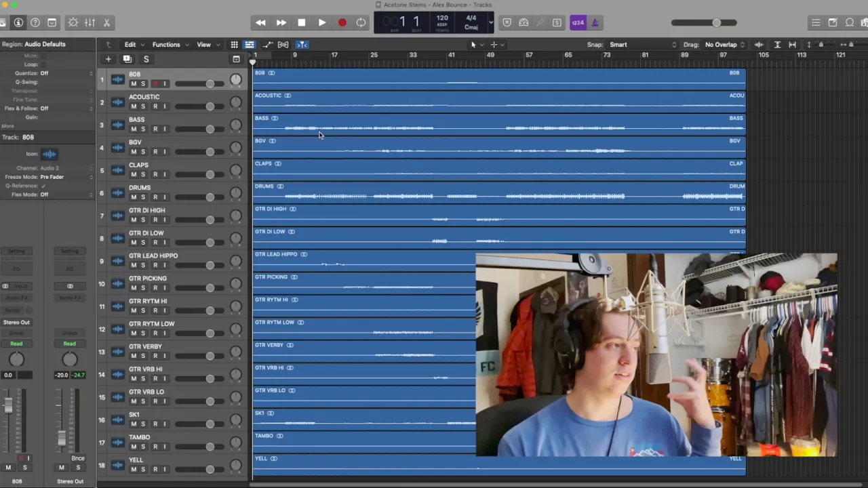The height and width of the screenshot is (488, 868).
Task: Disable record on the 808 track
Action: tap(155, 83)
